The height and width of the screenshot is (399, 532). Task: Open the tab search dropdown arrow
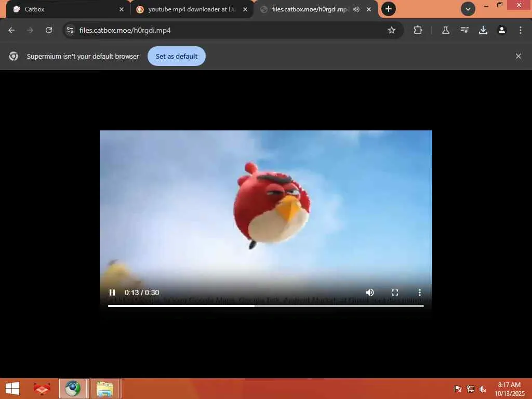(x=468, y=9)
